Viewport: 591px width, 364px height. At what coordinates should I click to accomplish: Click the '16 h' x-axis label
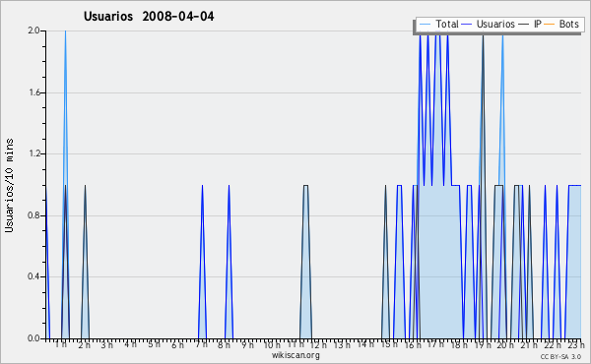pyautogui.click(x=413, y=344)
